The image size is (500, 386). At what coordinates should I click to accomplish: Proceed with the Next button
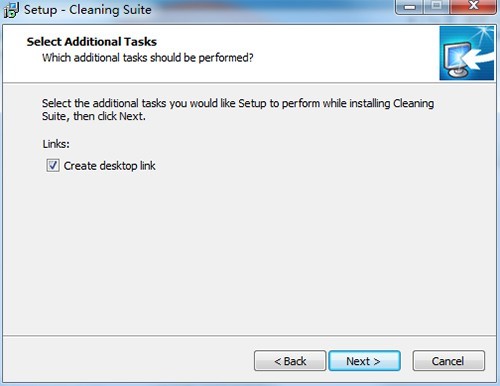tap(364, 361)
